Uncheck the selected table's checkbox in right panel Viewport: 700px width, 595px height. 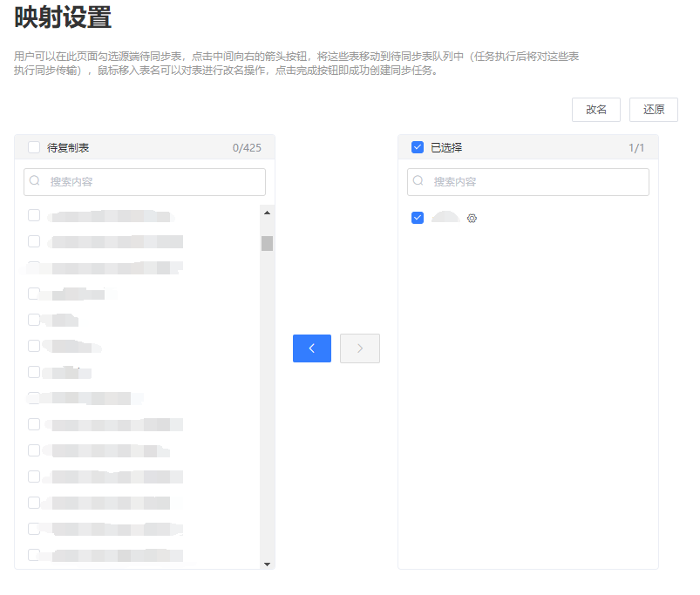click(417, 218)
